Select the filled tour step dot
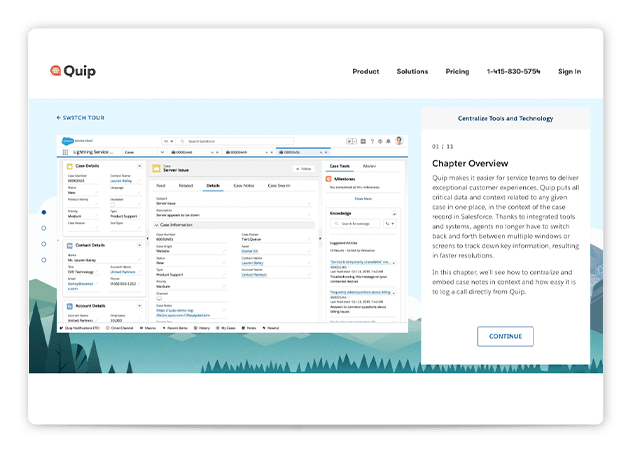This screenshot has width=632, height=456. 44,212
